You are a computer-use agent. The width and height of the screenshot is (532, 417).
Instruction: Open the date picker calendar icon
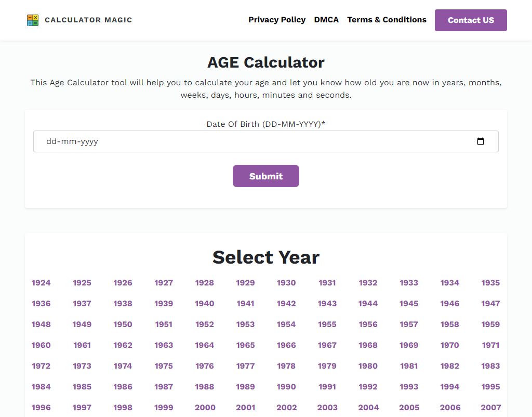click(481, 141)
